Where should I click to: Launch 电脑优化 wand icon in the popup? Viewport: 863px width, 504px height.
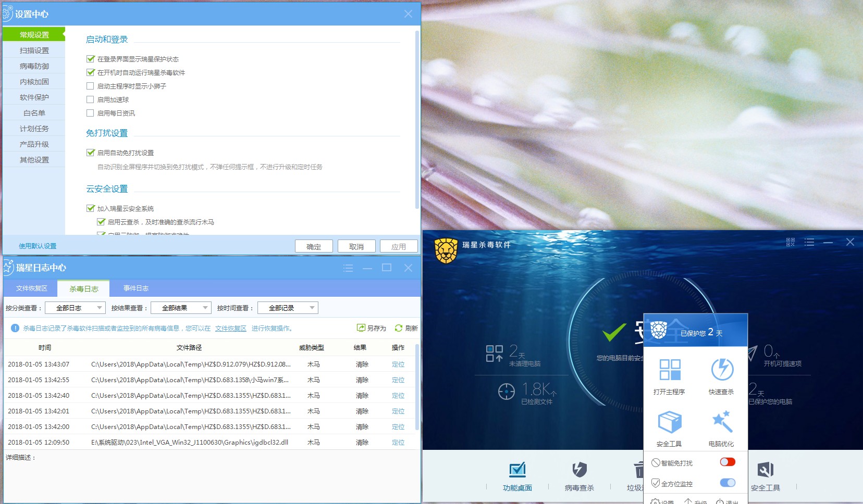click(x=722, y=422)
